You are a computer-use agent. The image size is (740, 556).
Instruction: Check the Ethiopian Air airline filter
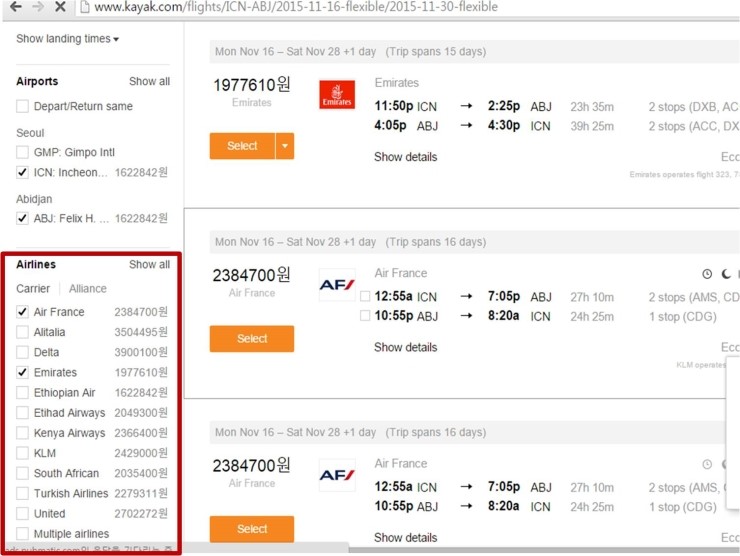(x=22, y=393)
